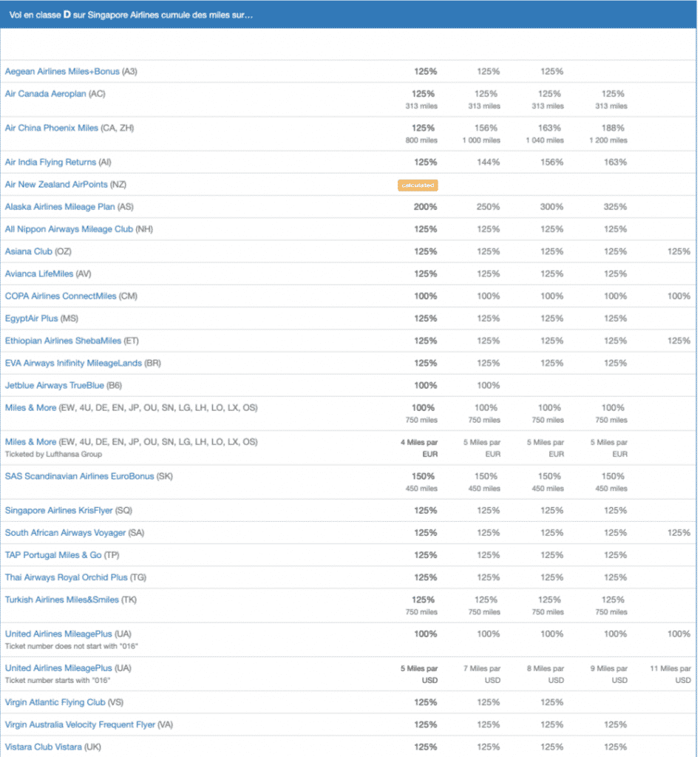Select 163% in Air India Flying Returns row
Screen dimensions: 700x757
click(x=615, y=162)
